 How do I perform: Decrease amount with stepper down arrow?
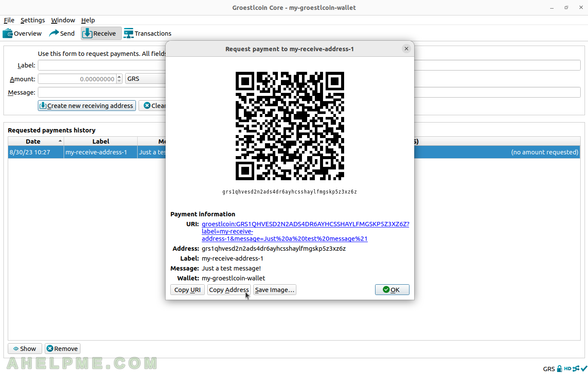tap(119, 81)
